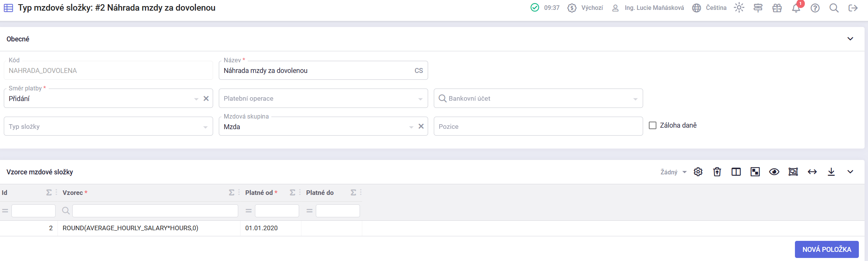Viewport: 868px width, 261px height.
Task: Expand the Platební operace dropdown
Action: (323, 99)
